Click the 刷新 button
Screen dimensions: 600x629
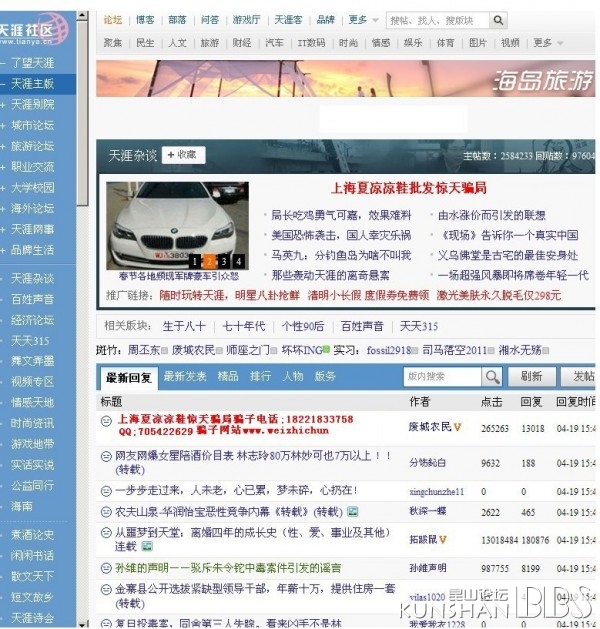532,376
